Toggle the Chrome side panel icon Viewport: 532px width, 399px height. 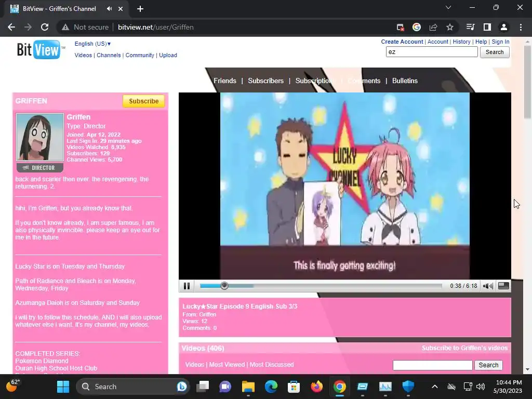point(487,27)
